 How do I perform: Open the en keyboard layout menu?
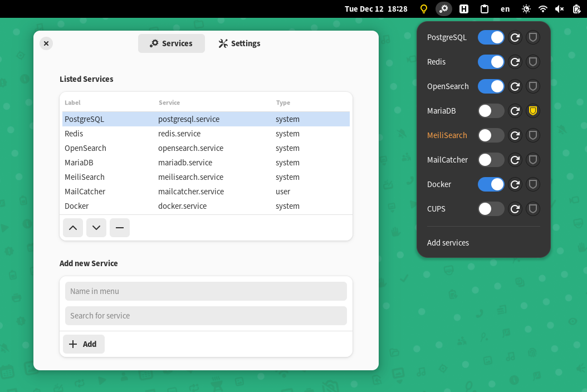tap(505, 9)
